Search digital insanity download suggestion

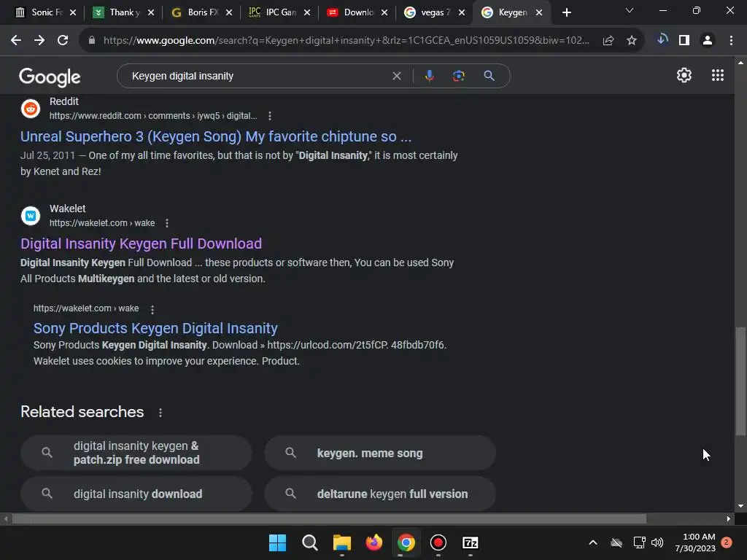136,494
